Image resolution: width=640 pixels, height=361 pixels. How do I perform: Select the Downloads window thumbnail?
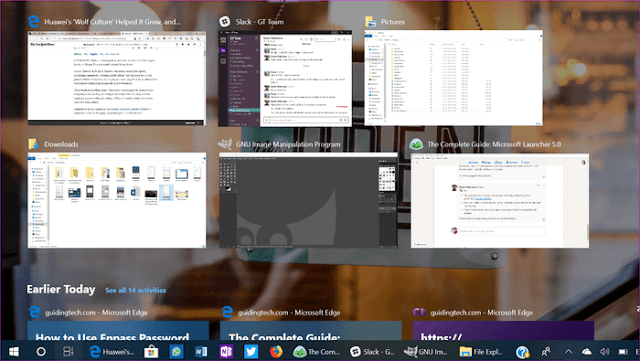pyautogui.click(x=117, y=200)
